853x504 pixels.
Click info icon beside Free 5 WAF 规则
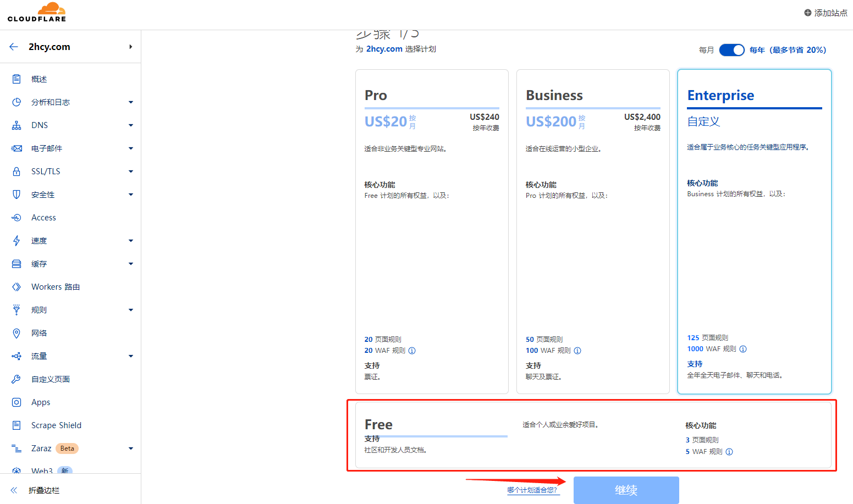click(x=729, y=452)
